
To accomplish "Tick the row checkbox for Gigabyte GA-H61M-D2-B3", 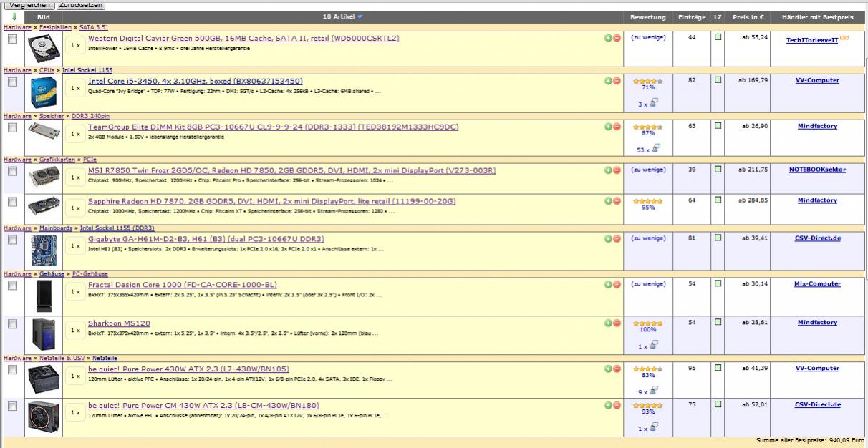I will [x=12, y=240].
